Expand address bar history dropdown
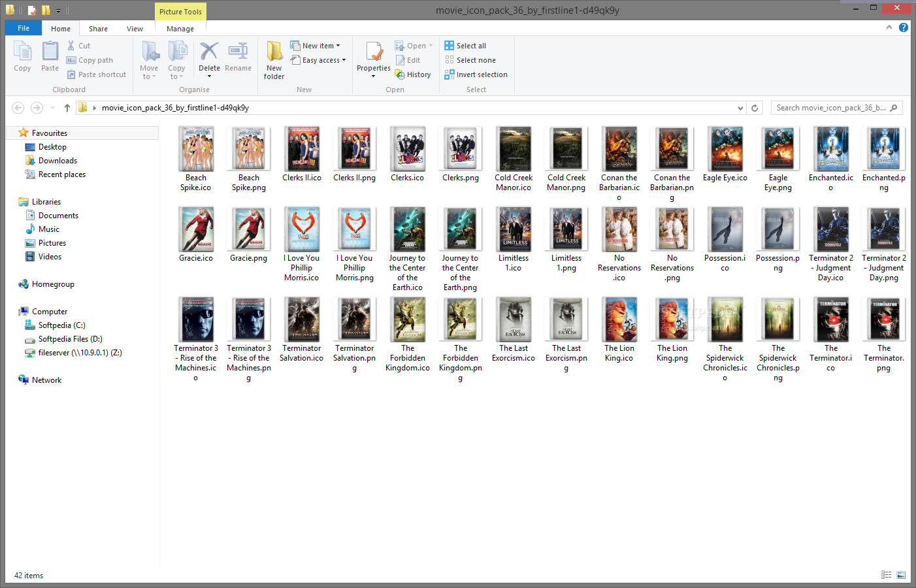Screen dimensions: 916x588 (740, 108)
